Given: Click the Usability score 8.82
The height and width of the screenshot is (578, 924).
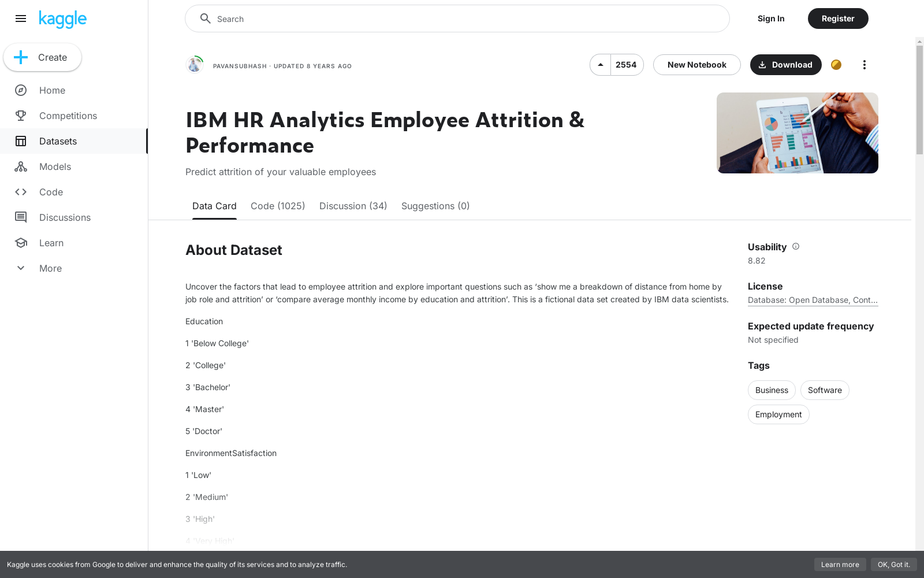Looking at the screenshot, I should 757,261.
